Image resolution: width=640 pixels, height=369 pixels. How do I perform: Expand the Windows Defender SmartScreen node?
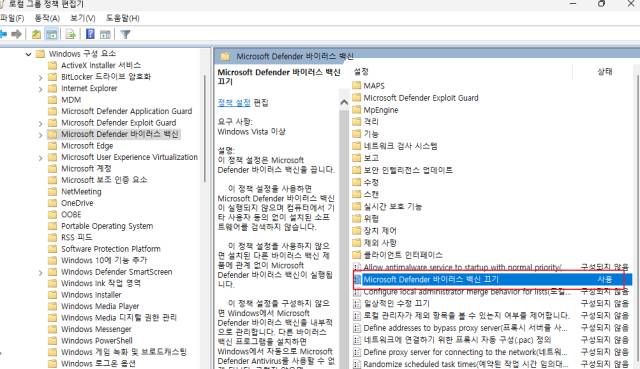[x=40, y=272]
